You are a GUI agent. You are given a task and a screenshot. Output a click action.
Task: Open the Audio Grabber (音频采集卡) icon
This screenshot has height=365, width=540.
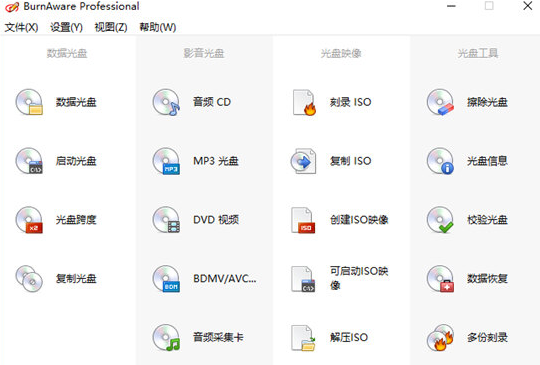click(166, 337)
